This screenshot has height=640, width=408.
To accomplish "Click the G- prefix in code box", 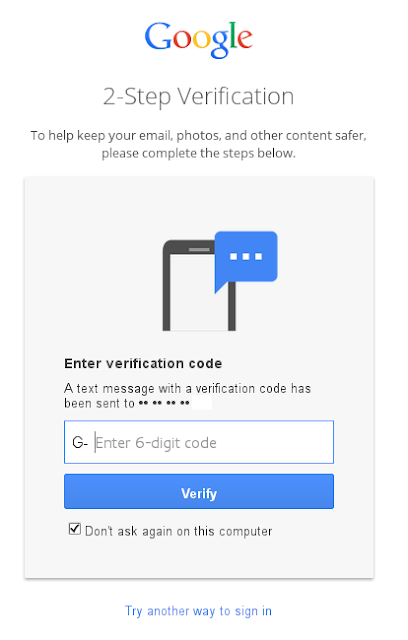I will point(80,442).
